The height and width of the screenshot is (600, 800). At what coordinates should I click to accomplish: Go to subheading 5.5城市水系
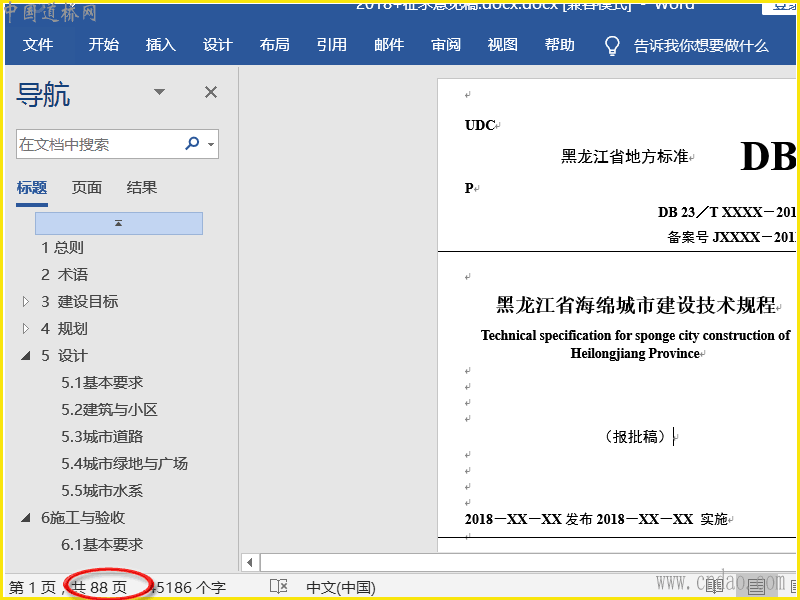point(102,491)
